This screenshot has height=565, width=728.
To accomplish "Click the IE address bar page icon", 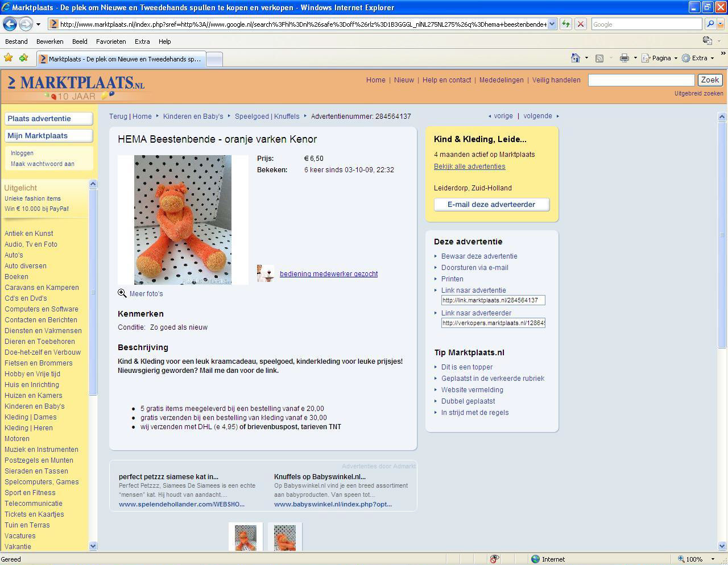I will [53, 24].
